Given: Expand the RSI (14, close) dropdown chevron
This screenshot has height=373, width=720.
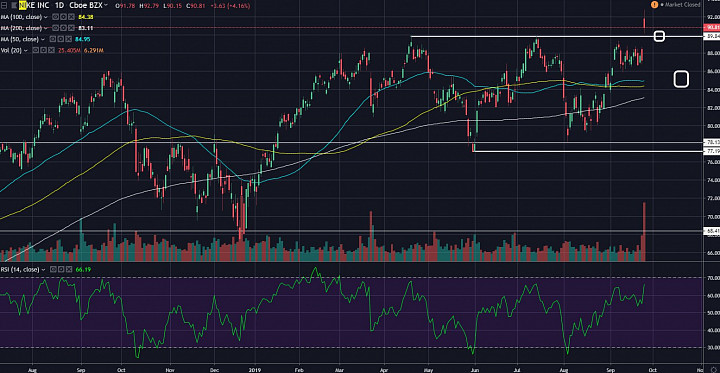Looking at the screenshot, I should (44, 269).
